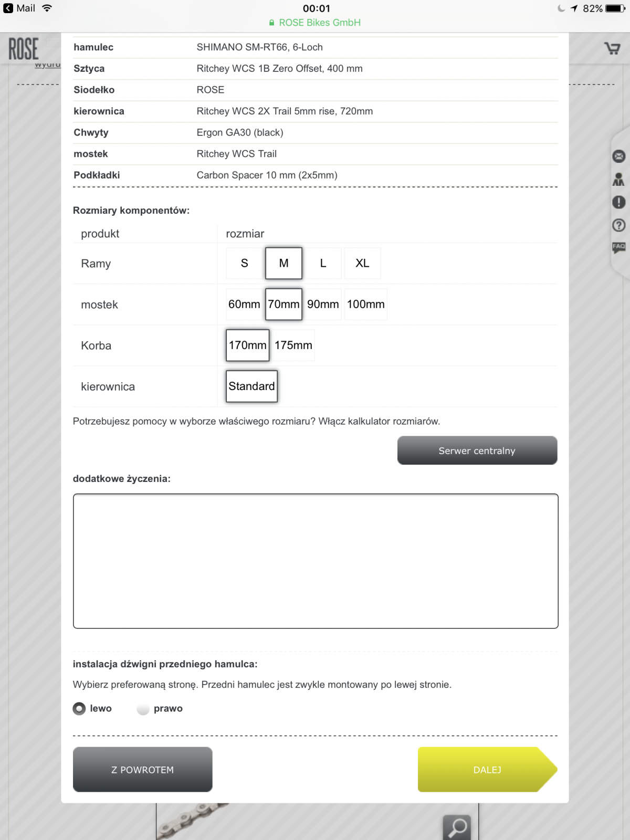
Task: Open the advisor person icon in sidebar
Action: pos(618,180)
